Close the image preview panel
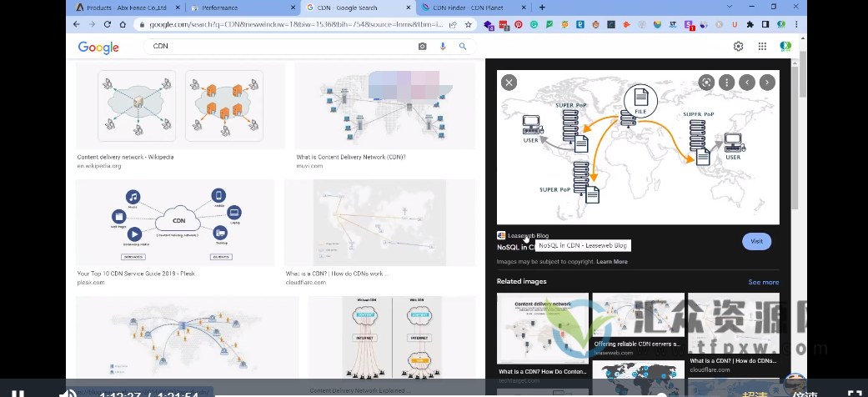The image size is (868, 397). [x=509, y=82]
